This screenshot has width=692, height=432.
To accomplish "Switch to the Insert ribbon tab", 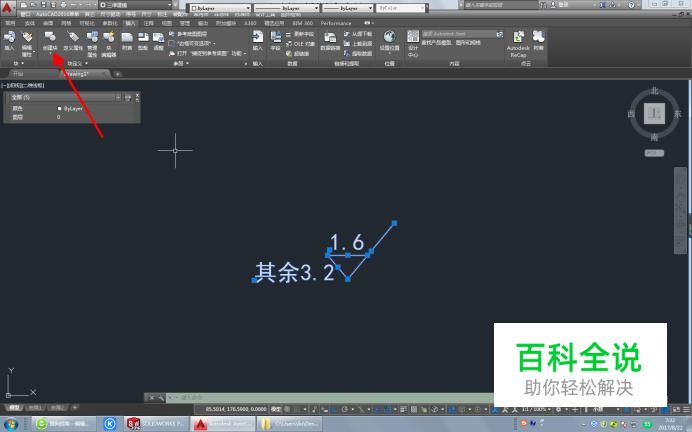I will click(130, 23).
